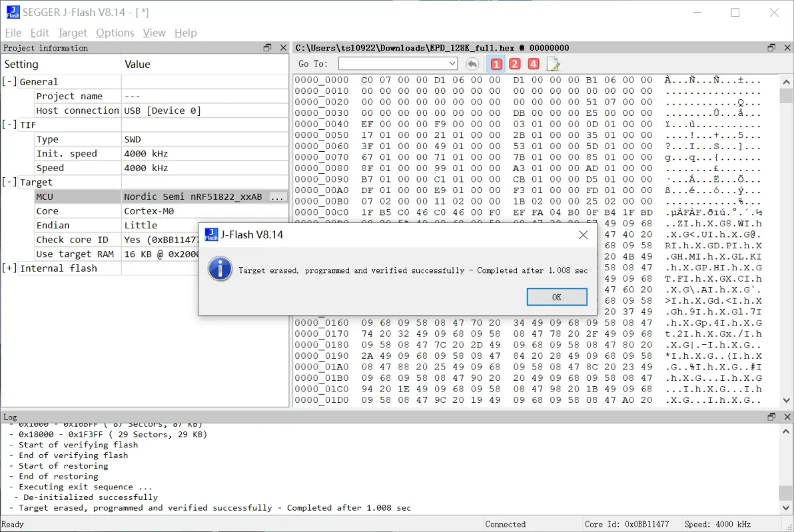
Task: Open the Target menu
Action: (x=73, y=33)
